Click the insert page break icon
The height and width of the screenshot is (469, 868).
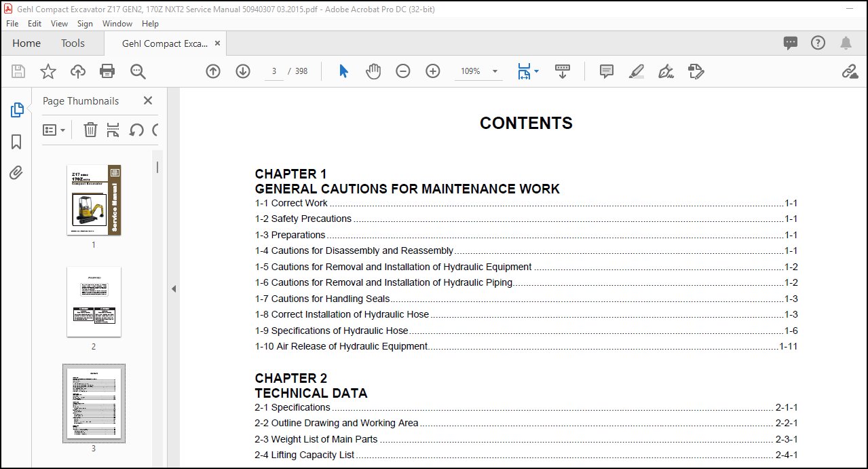[x=113, y=130]
